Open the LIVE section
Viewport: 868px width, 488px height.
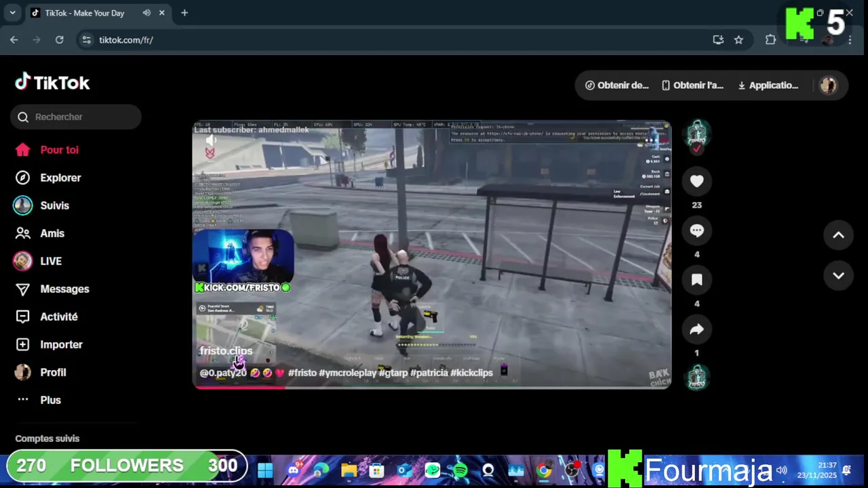pos(38,261)
